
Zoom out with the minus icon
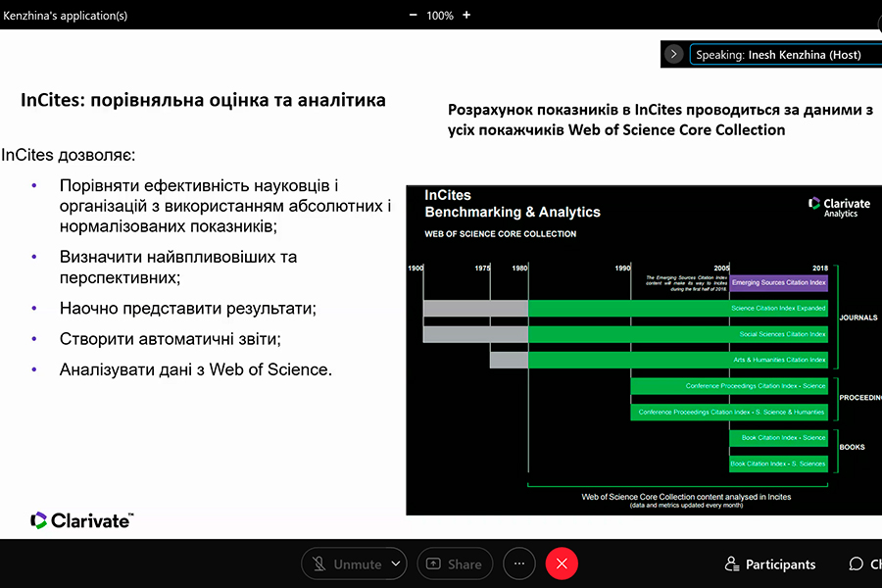click(413, 15)
